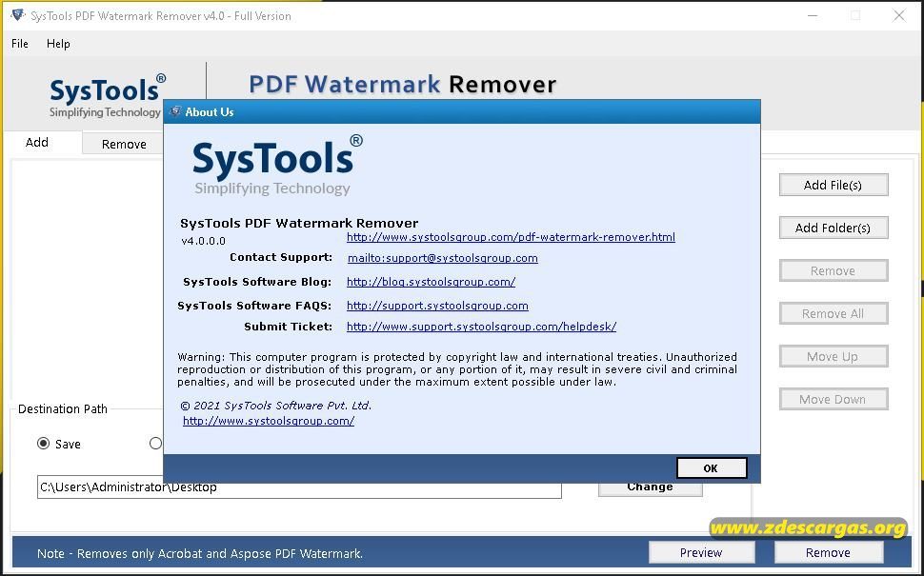Click the mailto:support@systoolsgroup.com link

[x=443, y=258]
